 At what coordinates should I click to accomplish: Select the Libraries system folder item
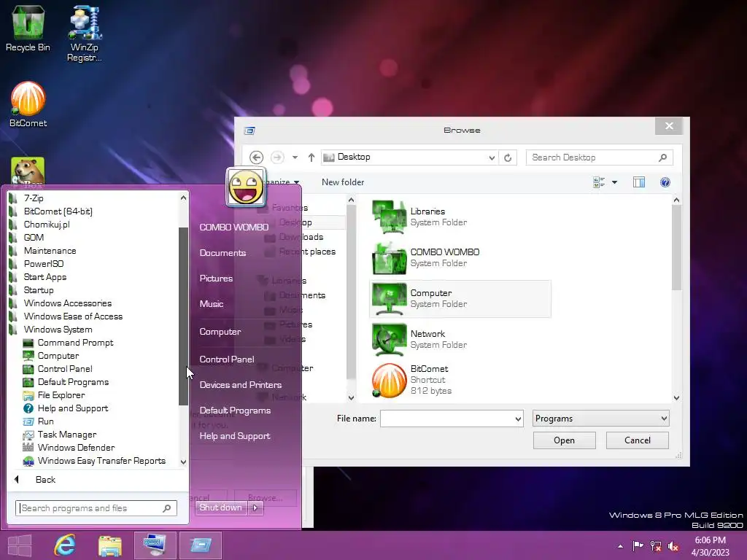click(460, 217)
